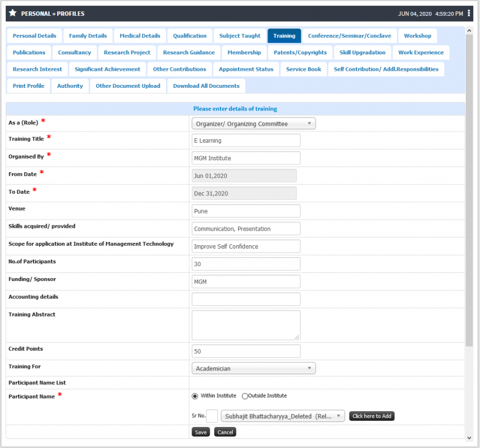Click the PERSONAL » PROFILES header title
The width and height of the screenshot is (480, 448).
click(x=53, y=14)
